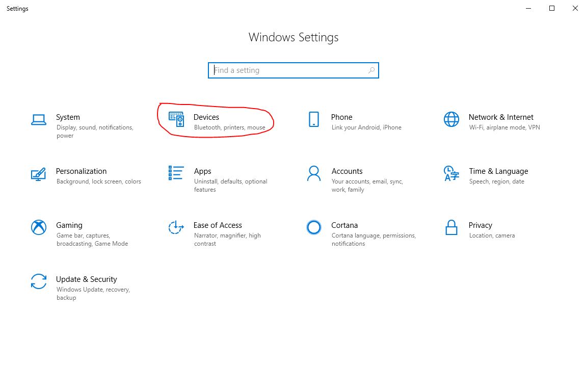Maximize the Settings window
The height and width of the screenshot is (392, 585).
click(552, 8)
